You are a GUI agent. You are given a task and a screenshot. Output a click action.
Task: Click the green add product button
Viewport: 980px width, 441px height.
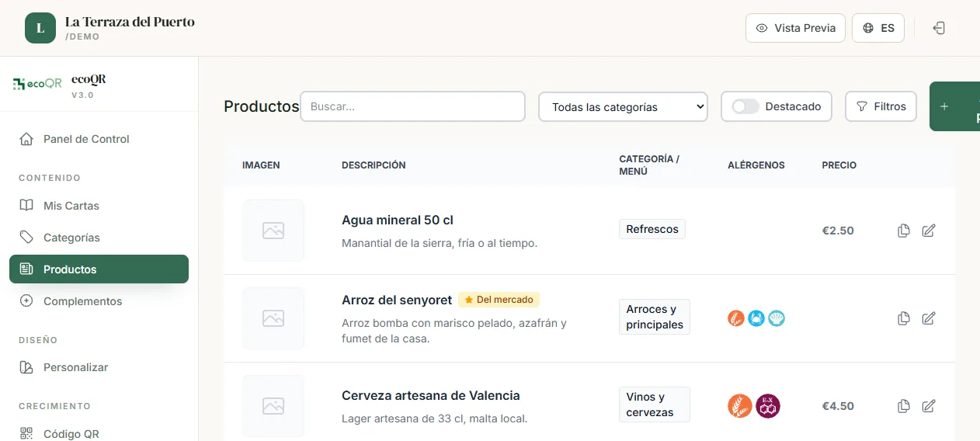(954, 106)
